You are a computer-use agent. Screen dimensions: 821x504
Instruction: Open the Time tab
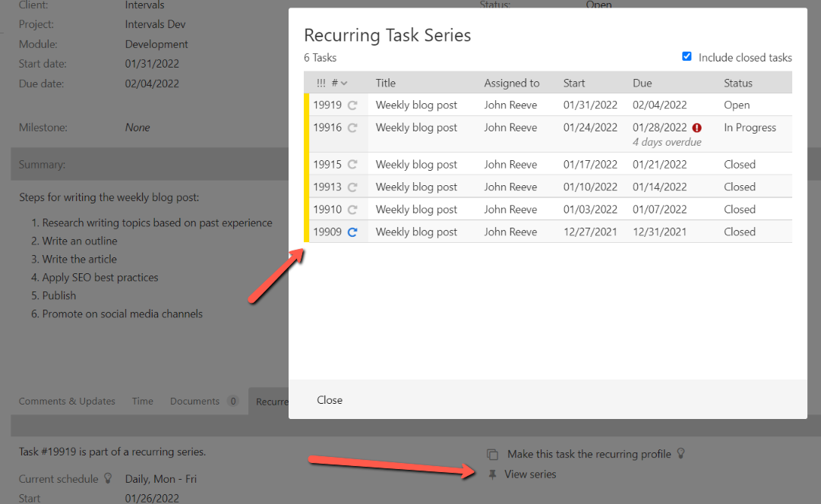(x=142, y=401)
